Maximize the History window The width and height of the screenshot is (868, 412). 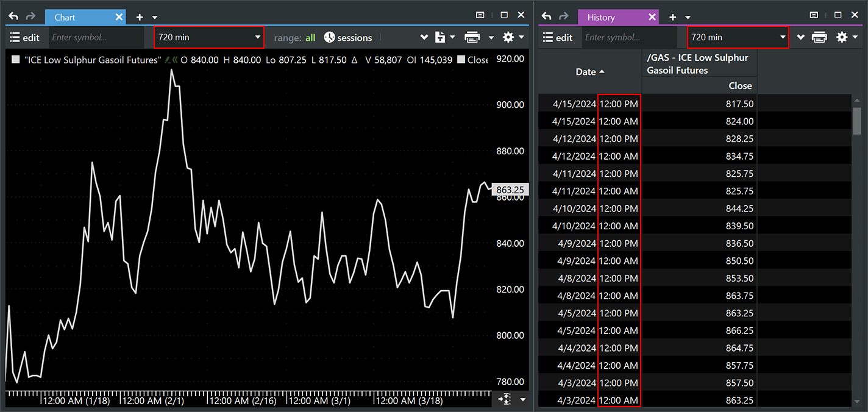pos(838,15)
